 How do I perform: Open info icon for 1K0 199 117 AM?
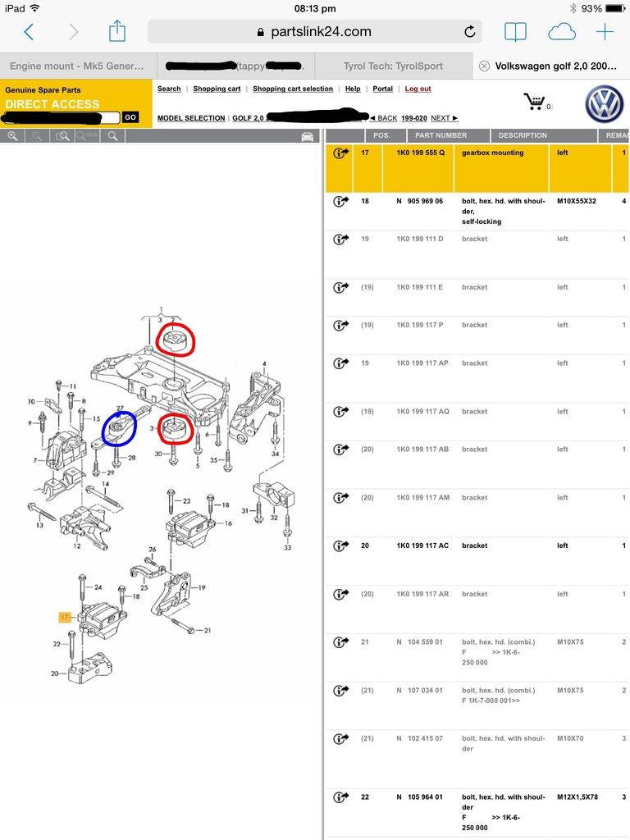340,498
